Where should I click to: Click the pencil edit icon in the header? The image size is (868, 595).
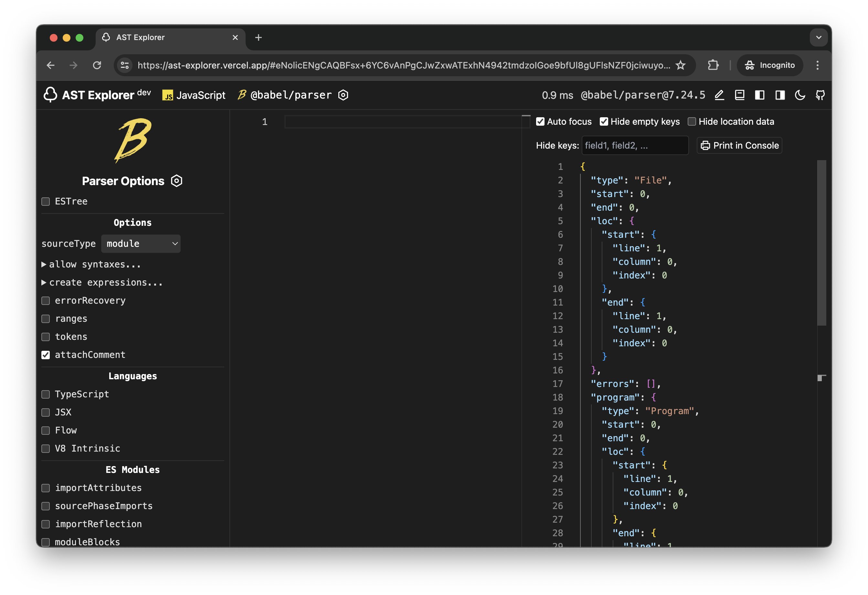[x=719, y=95]
